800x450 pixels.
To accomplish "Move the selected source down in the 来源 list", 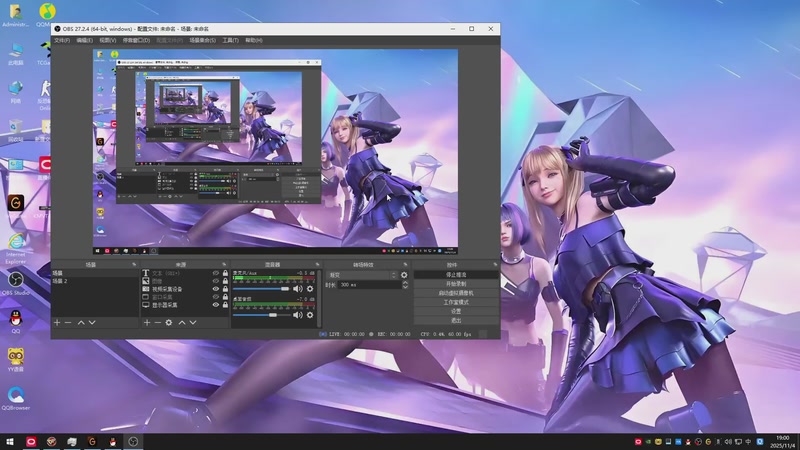I will (x=193, y=322).
